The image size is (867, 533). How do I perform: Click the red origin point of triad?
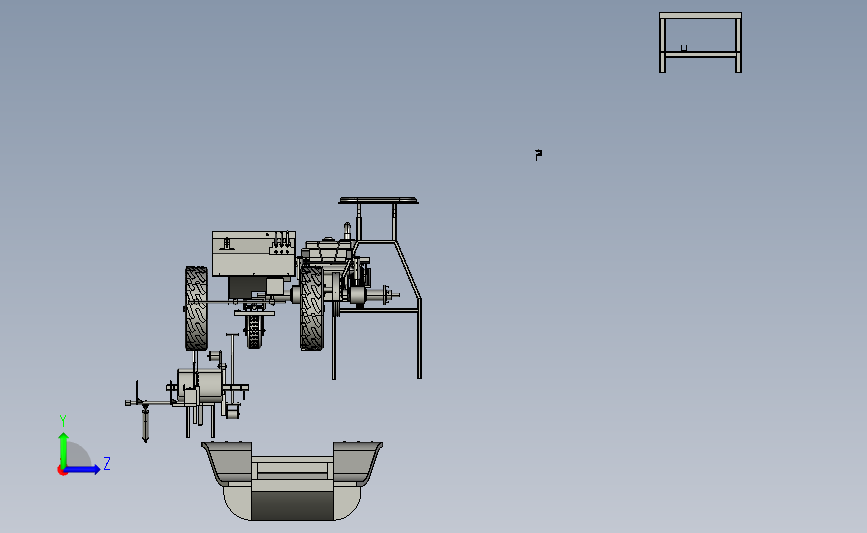[62, 471]
